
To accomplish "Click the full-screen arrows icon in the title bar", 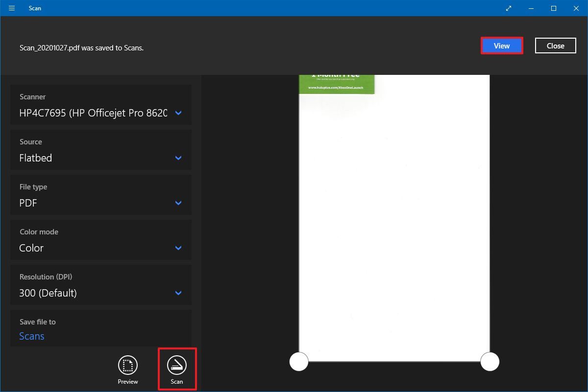I will pos(508,8).
